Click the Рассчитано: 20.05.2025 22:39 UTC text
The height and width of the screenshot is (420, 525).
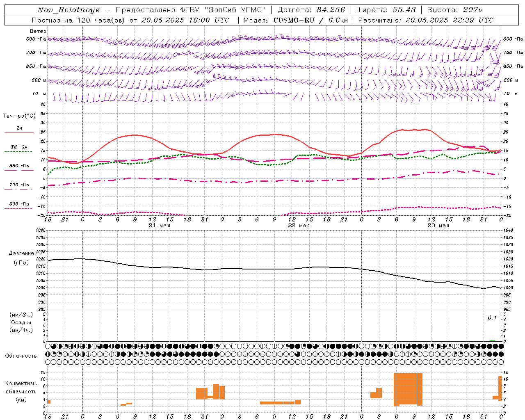426,20
